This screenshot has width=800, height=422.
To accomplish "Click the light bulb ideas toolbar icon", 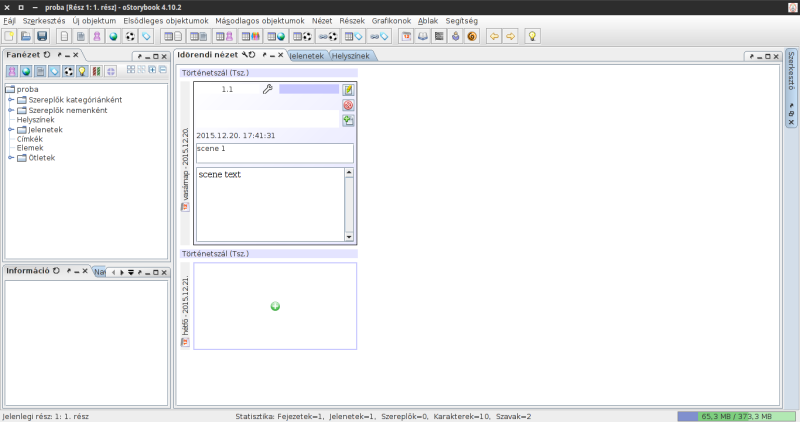I will 533,36.
